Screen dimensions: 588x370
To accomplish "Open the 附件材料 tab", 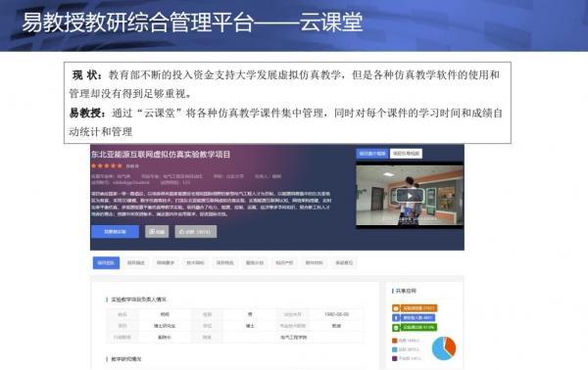I will coord(315,263).
